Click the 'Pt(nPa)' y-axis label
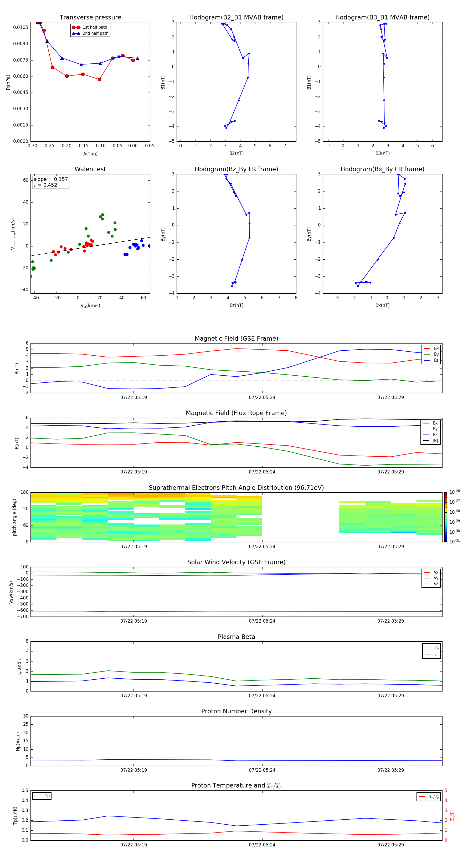The height and width of the screenshot is (868, 473). 8,82
